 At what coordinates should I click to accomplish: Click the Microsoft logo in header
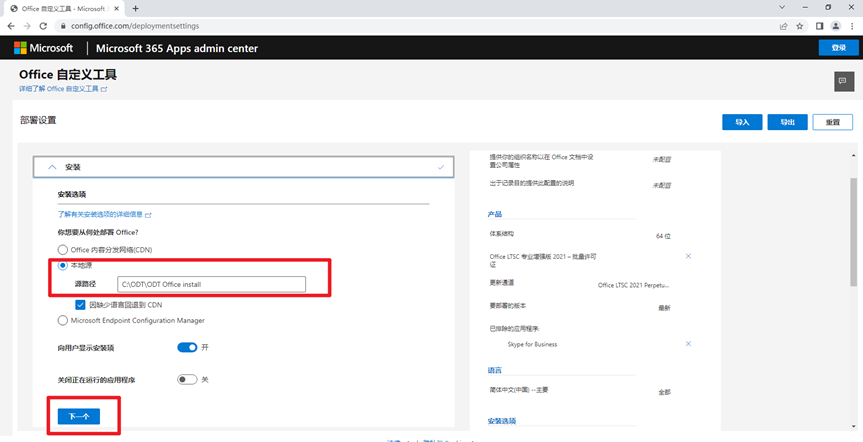pos(43,48)
